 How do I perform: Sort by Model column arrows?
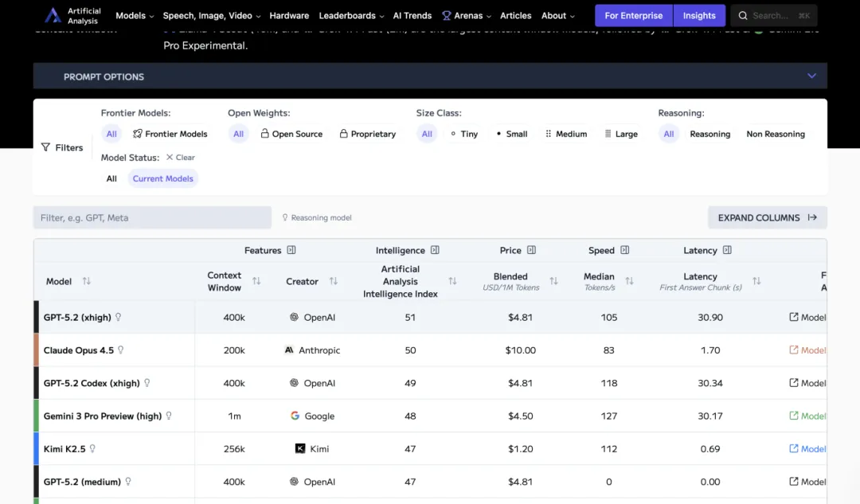pos(87,281)
